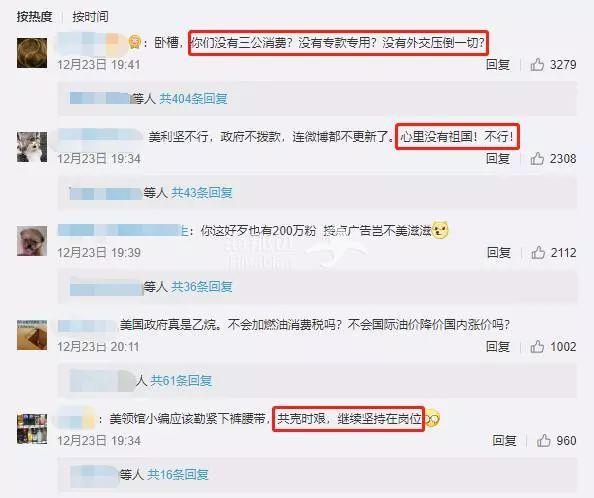Like the comment with 1002 likes
Image resolution: width=594 pixels, height=498 pixels.
click(x=537, y=347)
